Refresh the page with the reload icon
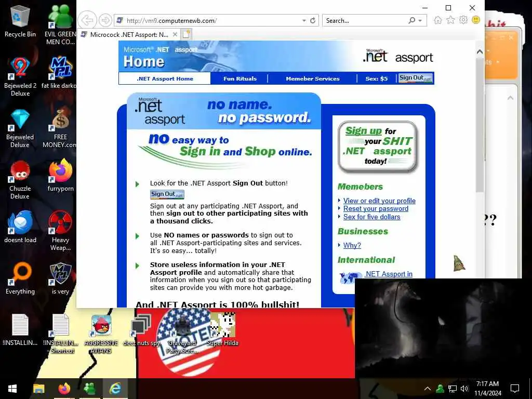This screenshot has height=399, width=532. pos(313,20)
